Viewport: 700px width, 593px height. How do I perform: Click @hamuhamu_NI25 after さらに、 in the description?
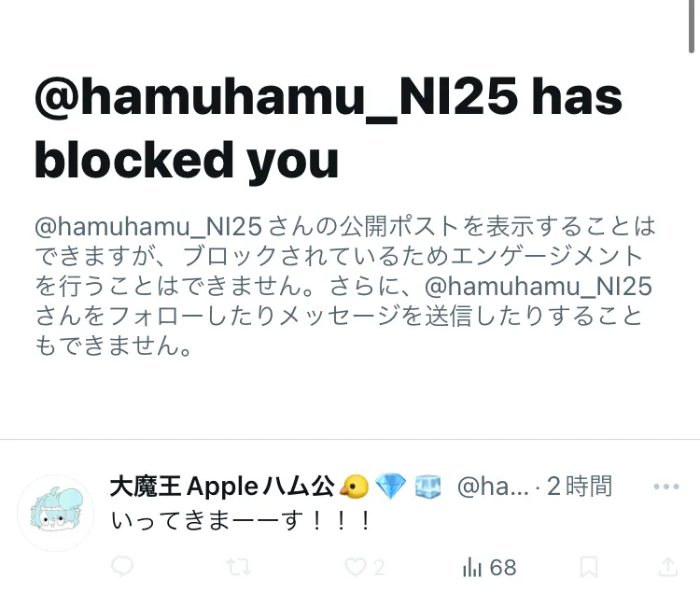(539, 287)
